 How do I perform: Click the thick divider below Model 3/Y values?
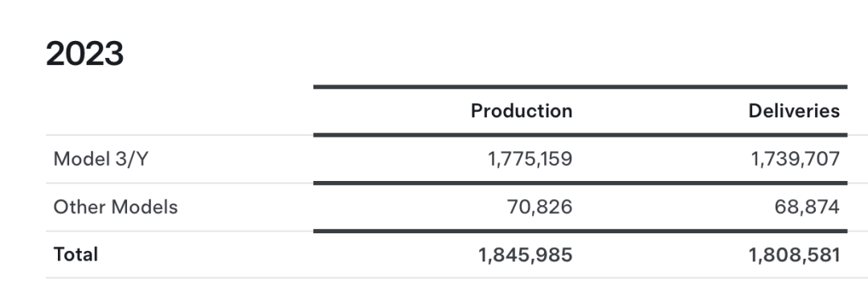pos(580,183)
